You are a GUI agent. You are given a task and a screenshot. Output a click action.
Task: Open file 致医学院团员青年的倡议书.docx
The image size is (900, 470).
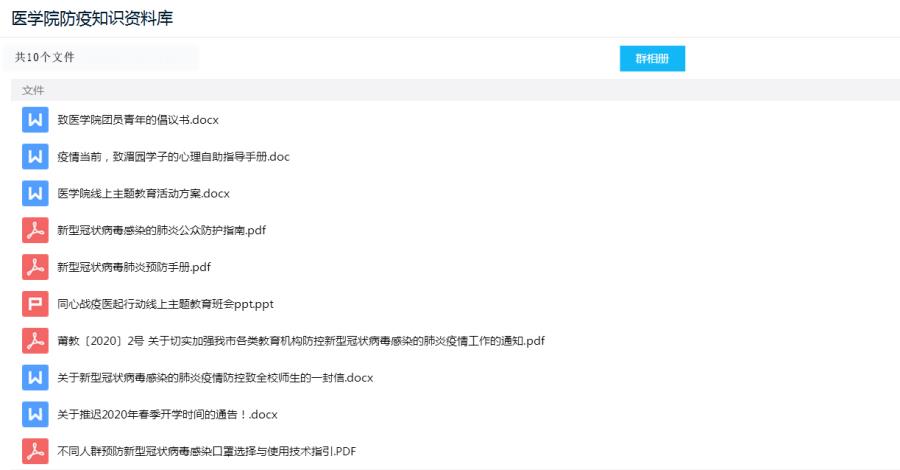point(138,120)
